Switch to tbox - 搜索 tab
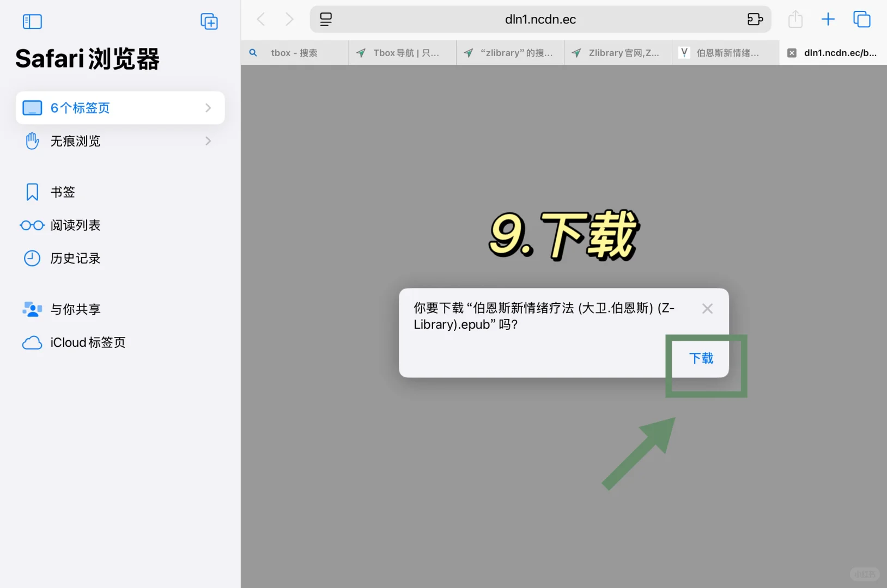Screen dimensions: 887x588 [295, 53]
